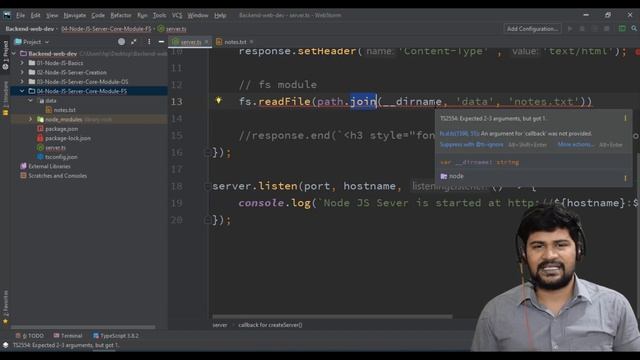Click the red error stripe marker
This screenshot has height=360, width=640.
click(637, 52)
